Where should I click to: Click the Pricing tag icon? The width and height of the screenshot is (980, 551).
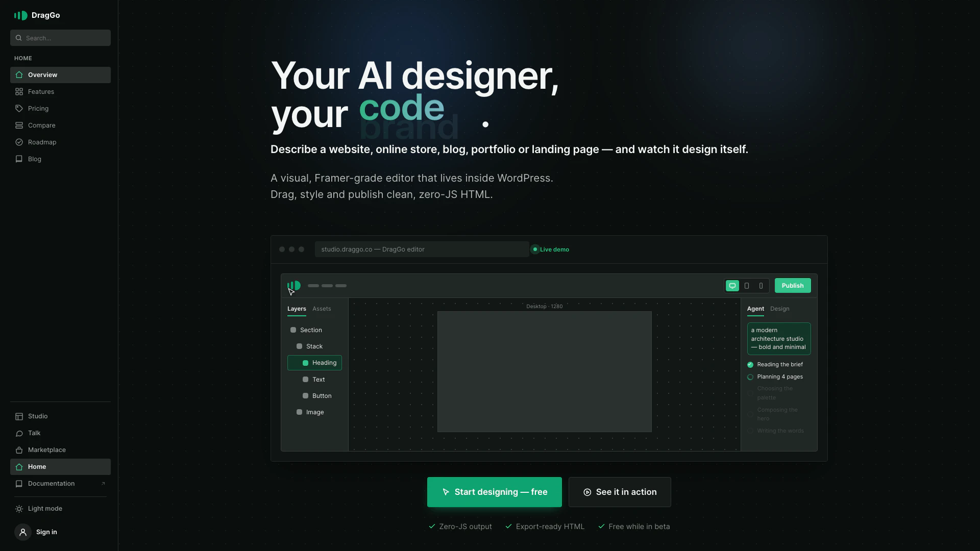[19, 109]
